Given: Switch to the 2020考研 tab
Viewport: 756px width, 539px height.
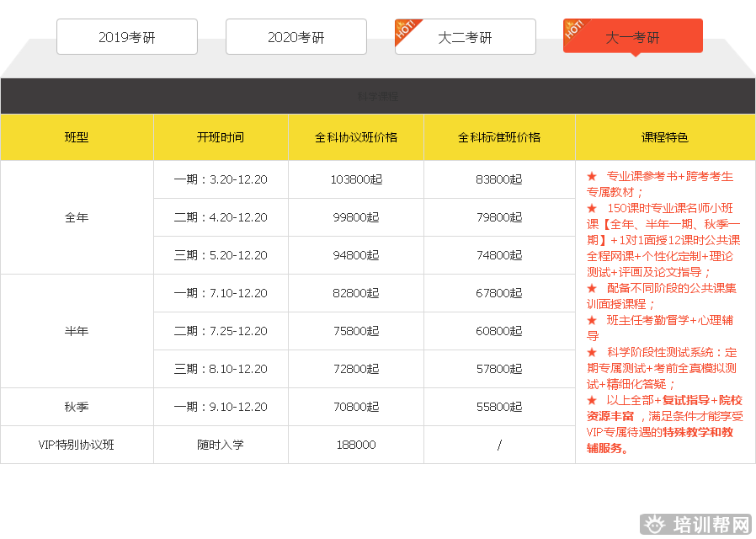Looking at the screenshot, I should (x=296, y=37).
